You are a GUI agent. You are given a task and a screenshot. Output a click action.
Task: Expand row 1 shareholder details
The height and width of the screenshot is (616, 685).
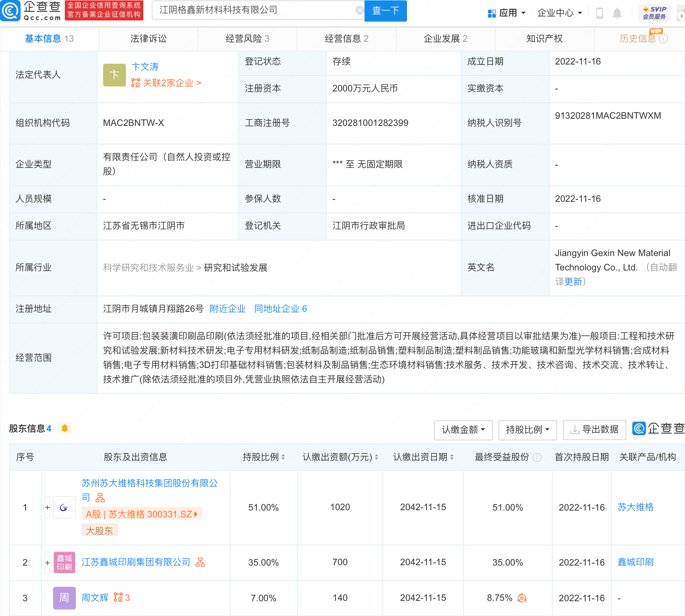(47, 508)
